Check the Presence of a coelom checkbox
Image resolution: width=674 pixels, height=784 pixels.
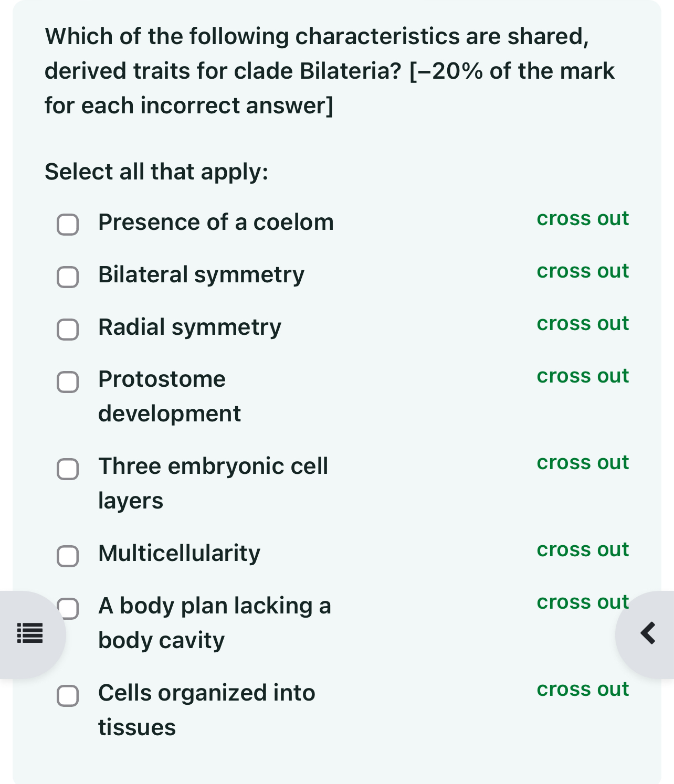click(67, 225)
